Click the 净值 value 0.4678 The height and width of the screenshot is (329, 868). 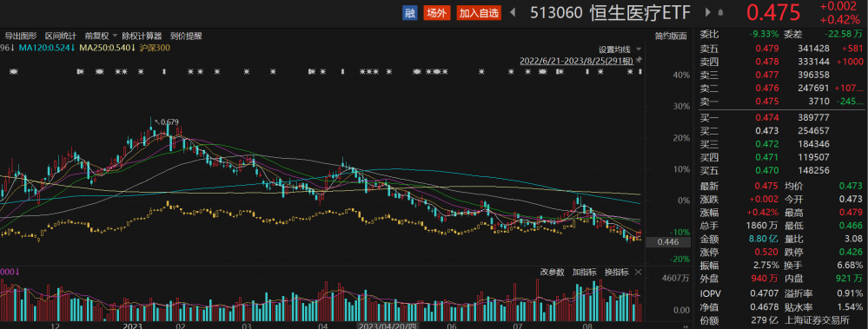765,306
